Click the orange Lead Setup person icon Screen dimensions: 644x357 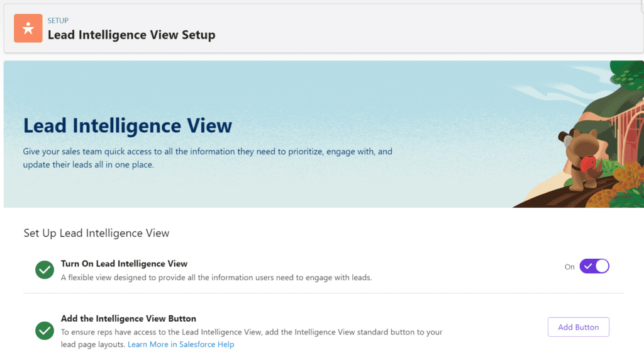click(28, 28)
